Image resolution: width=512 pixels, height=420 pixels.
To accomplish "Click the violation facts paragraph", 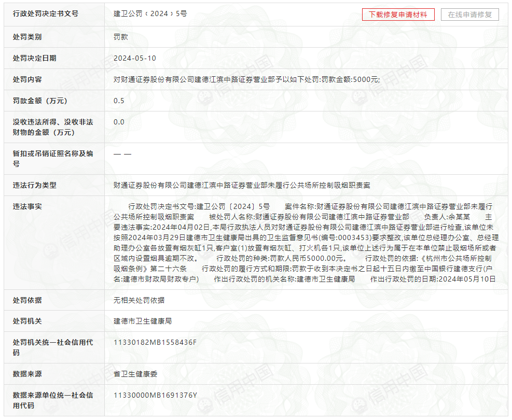I will tap(306, 243).
